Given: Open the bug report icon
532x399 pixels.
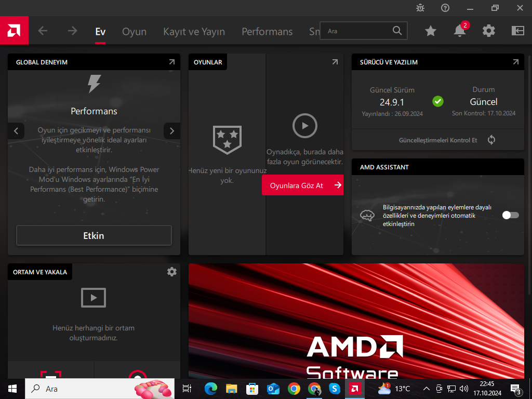Looking at the screenshot, I should [420, 8].
